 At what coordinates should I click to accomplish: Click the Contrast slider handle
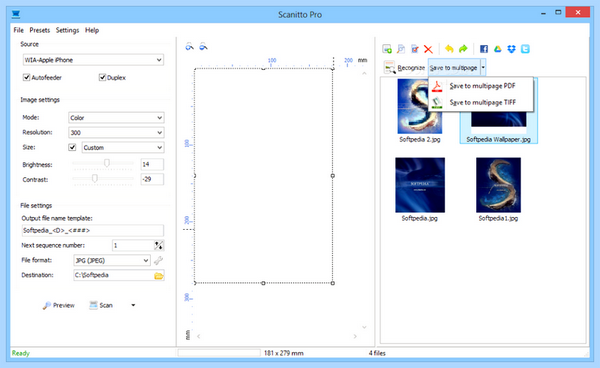click(95, 178)
